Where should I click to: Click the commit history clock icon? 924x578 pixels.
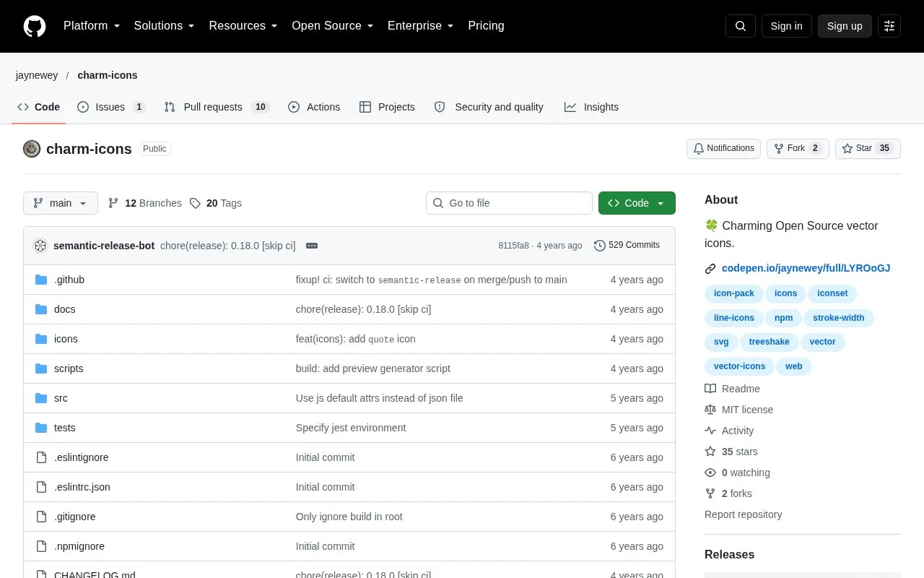(x=600, y=246)
